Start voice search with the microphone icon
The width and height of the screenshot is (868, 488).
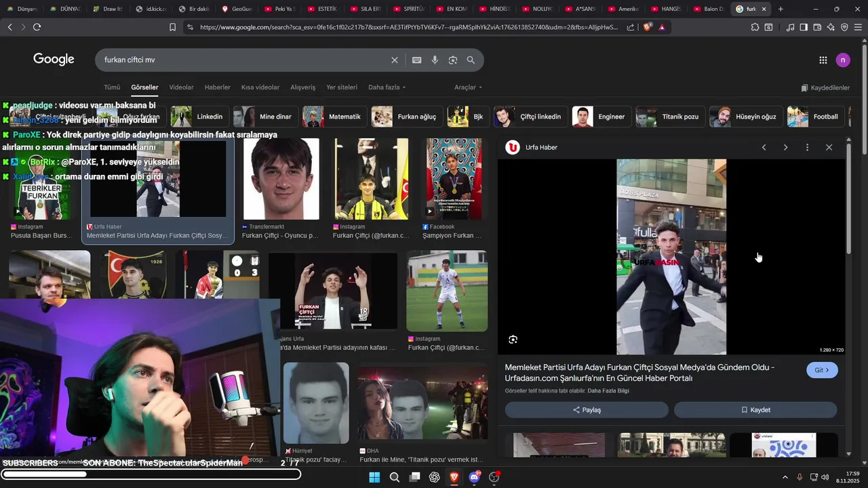coord(435,60)
